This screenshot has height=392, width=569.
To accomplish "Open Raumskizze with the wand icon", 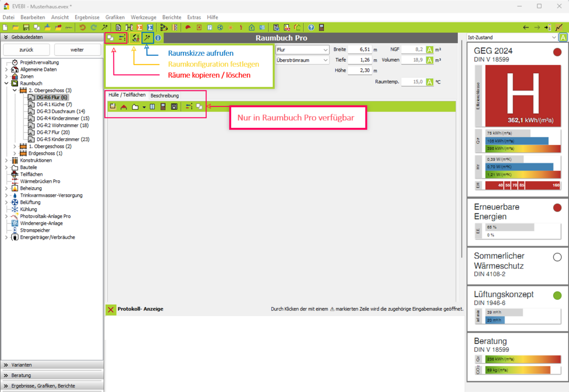I will tap(147, 38).
